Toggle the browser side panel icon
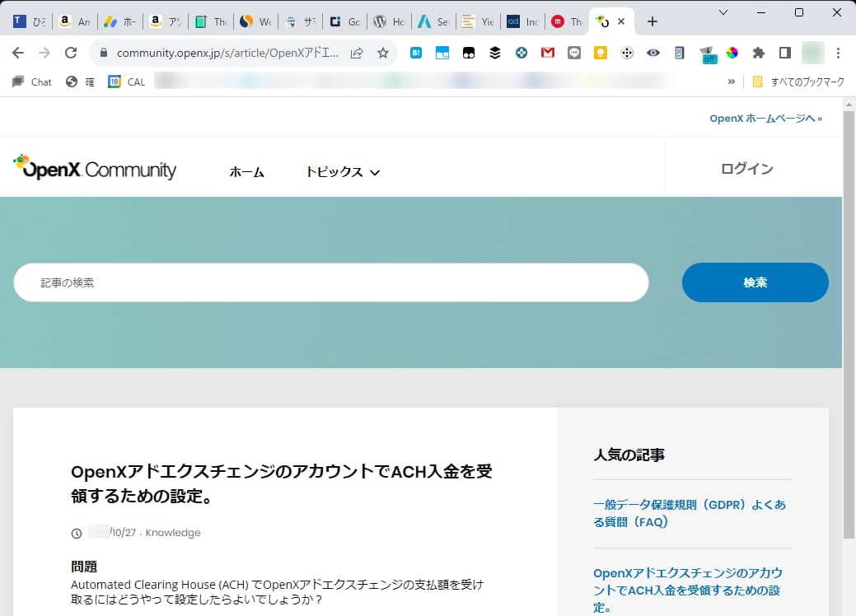Image resolution: width=856 pixels, height=616 pixels. point(785,53)
